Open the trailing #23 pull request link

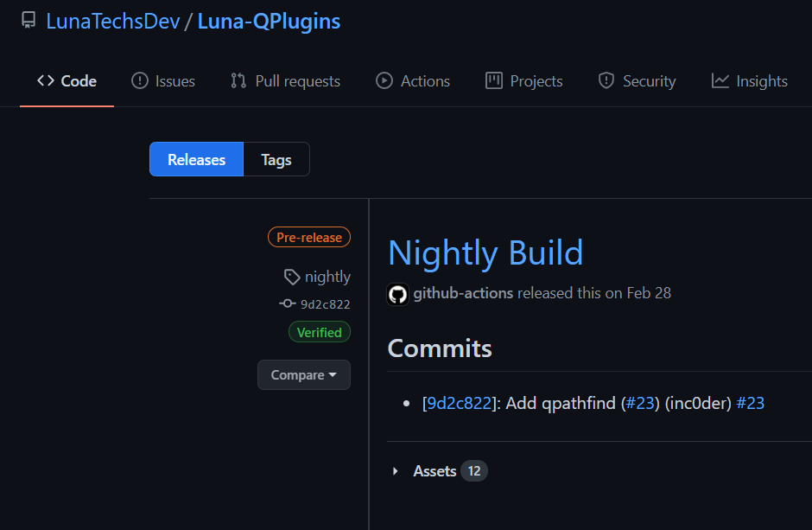[751, 403]
